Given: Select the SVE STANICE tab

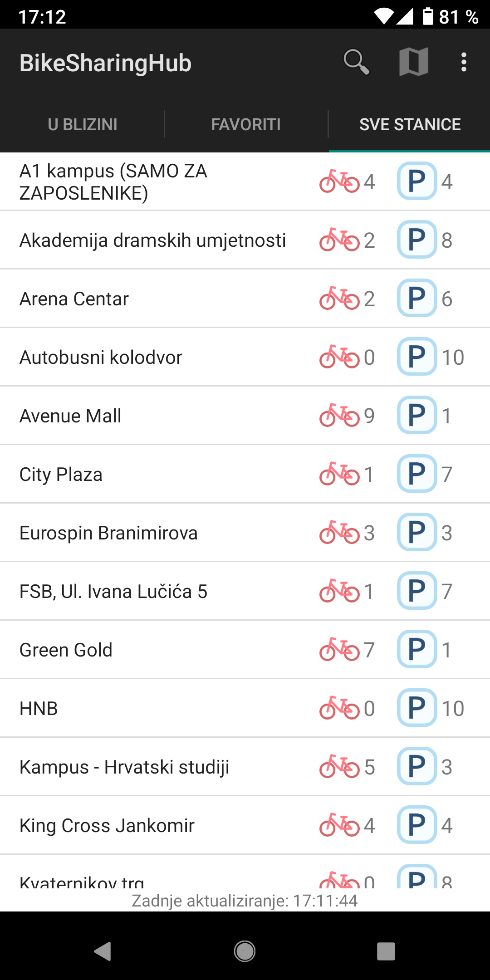Looking at the screenshot, I should tap(410, 124).
